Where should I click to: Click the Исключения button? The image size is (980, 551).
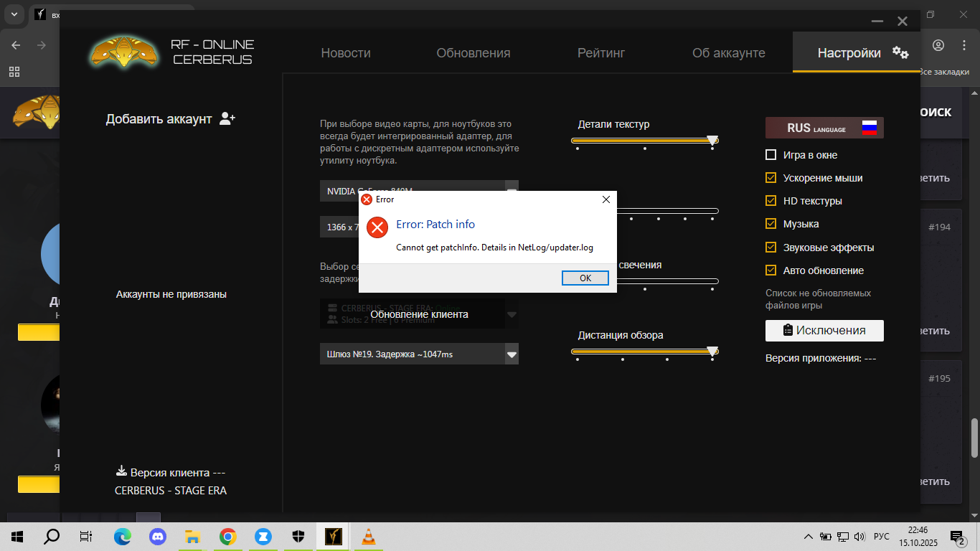[x=824, y=331]
